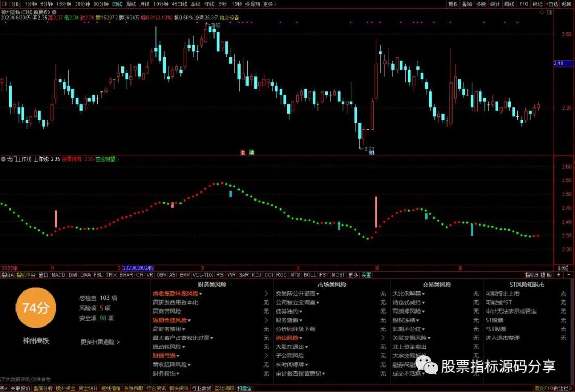575x392 pixels.
Task: Add stock via +自选 button
Action: coord(552,4)
